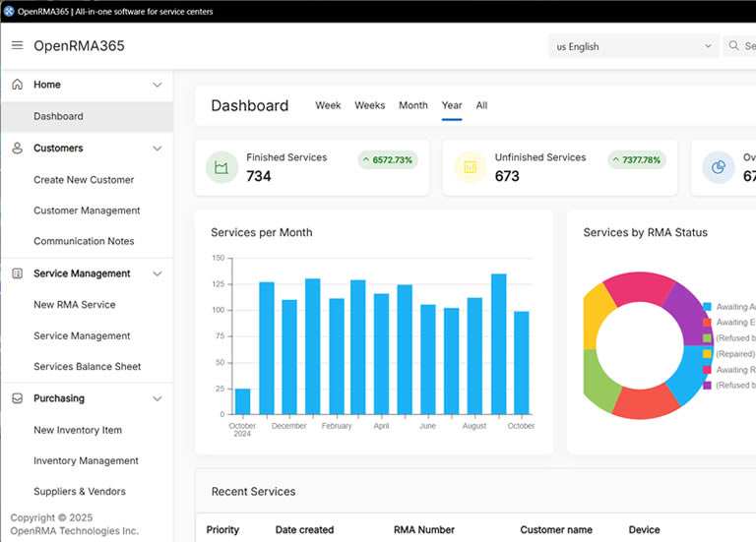Click the hamburger menu icon
This screenshot has height=542, width=756.
(x=17, y=46)
